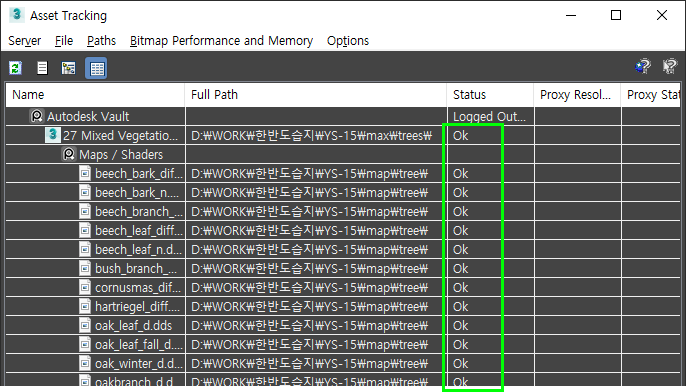Open Bitmap Performance and Memory menu
The width and height of the screenshot is (686, 392).
(221, 41)
